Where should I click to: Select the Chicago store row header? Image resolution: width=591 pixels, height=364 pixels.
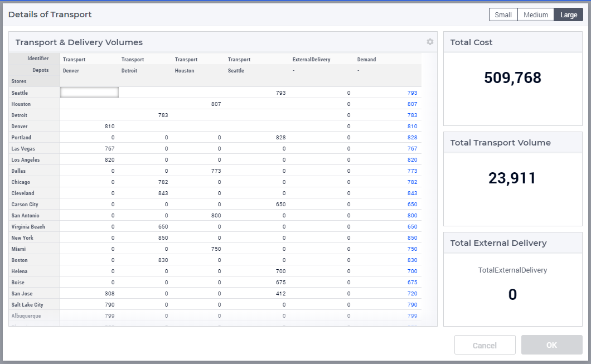coord(35,182)
